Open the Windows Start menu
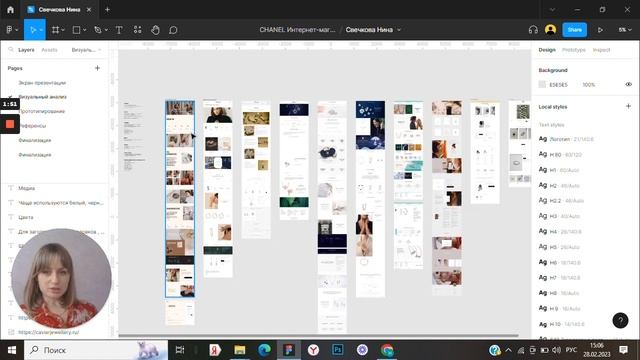This screenshot has height=360, width=640. [11, 350]
